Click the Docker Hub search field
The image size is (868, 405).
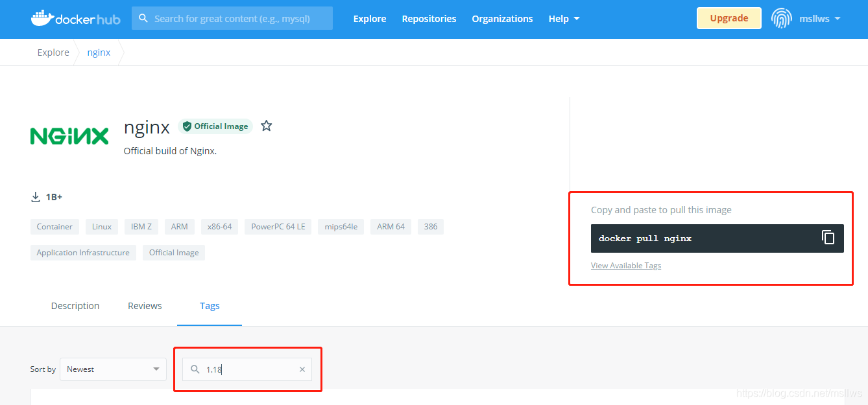[x=240, y=19]
